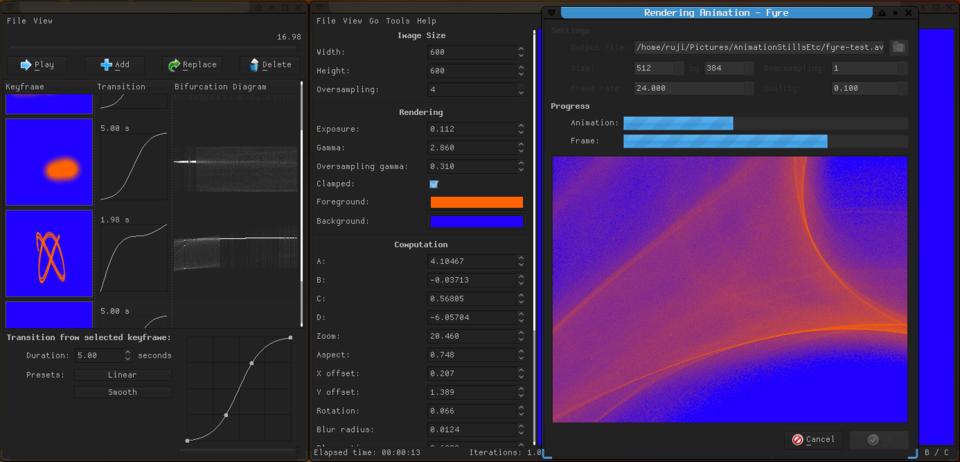Click the green Replace keyframe icon

(174, 65)
